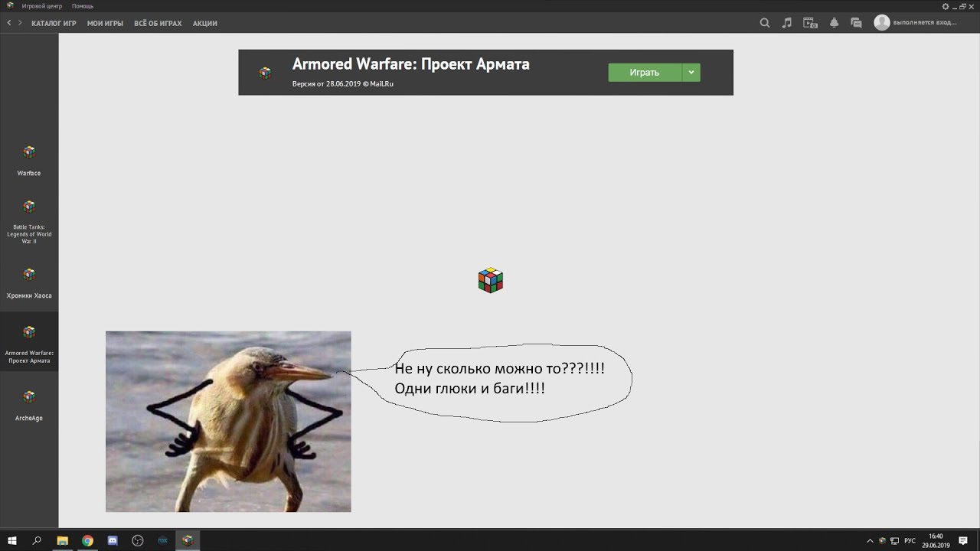980x551 pixels.
Task: Expand the dropdown arrow beside Играть
Action: point(691,72)
